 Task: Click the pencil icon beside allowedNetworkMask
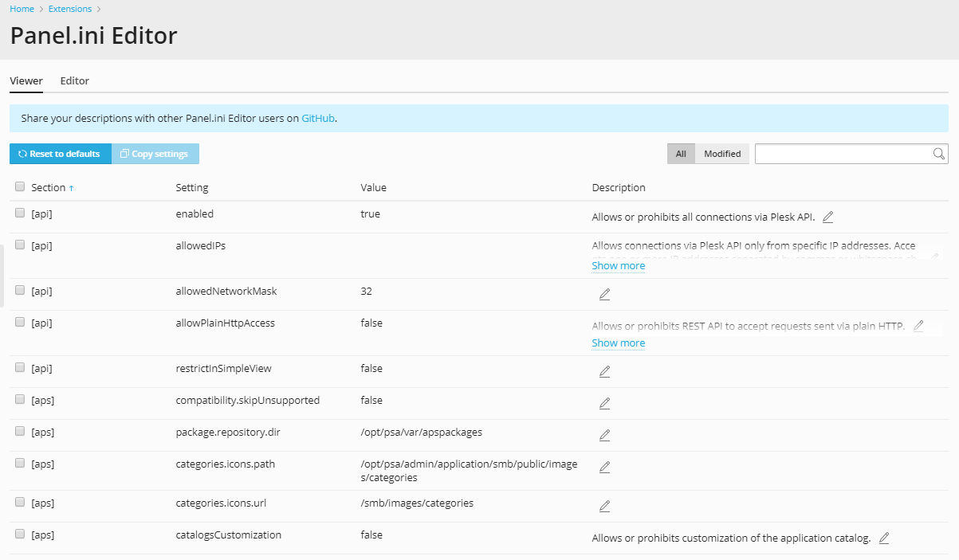tap(604, 294)
